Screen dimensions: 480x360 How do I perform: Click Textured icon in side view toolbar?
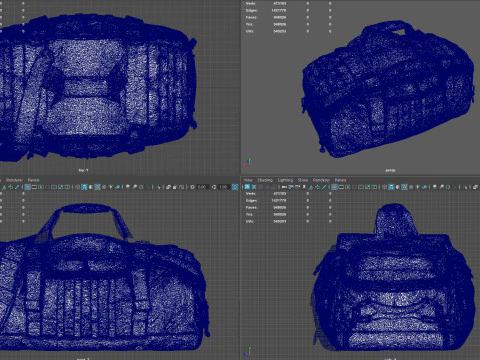pos(411,187)
